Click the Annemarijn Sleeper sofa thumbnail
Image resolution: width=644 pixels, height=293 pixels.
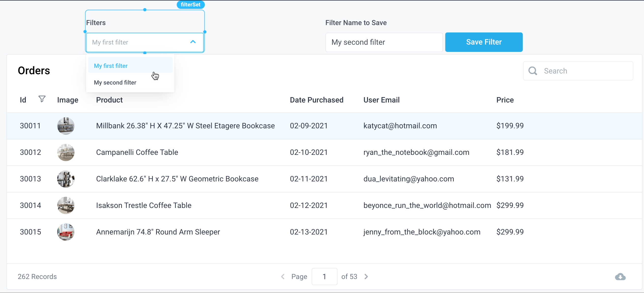(x=66, y=232)
